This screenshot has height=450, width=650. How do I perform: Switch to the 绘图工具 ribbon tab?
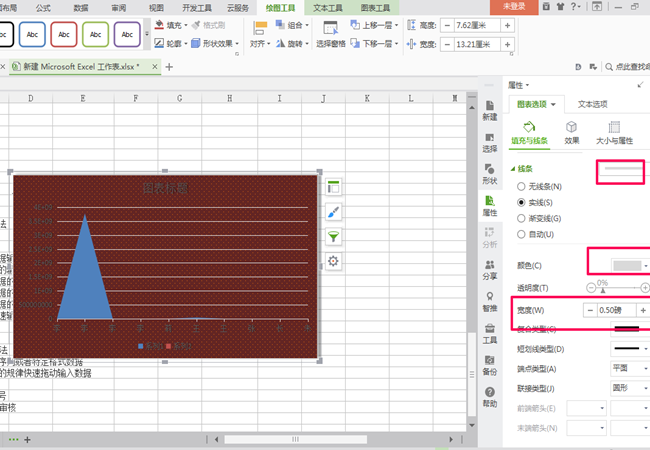point(280,8)
